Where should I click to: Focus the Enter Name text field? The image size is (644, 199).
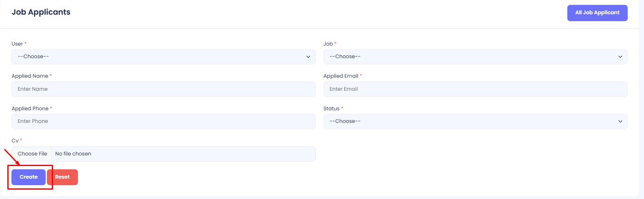[163, 89]
